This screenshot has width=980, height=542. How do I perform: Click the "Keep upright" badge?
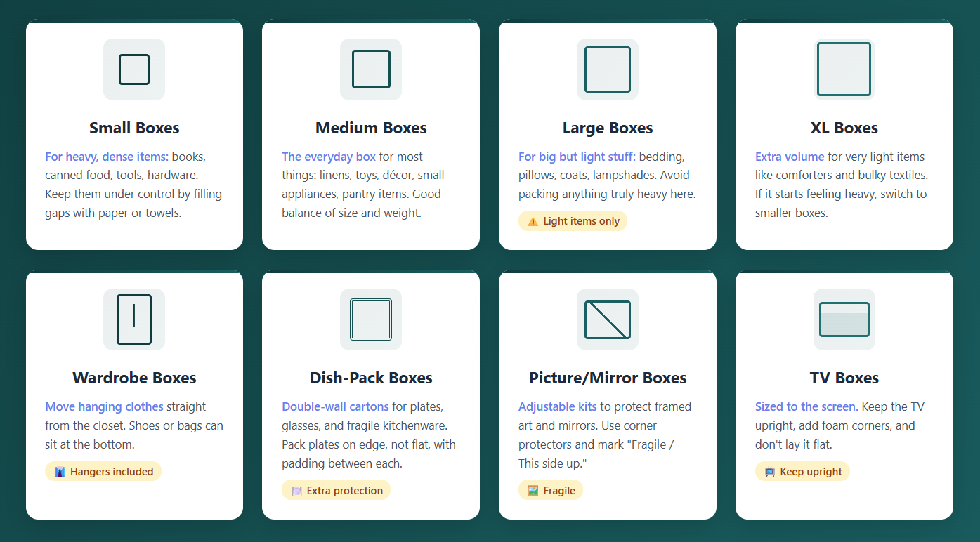(x=802, y=472)
